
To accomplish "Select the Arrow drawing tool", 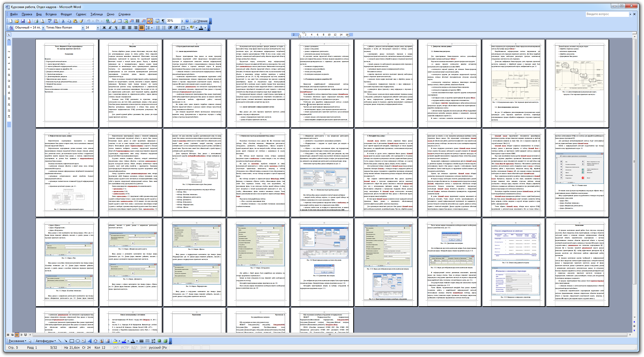I will tap(66, 341).
